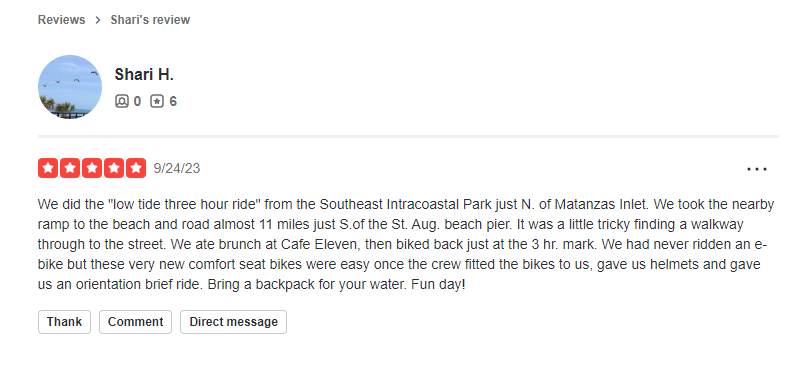
Task: Open the Shari H. profile name link
Action: (x=144, y=75)
